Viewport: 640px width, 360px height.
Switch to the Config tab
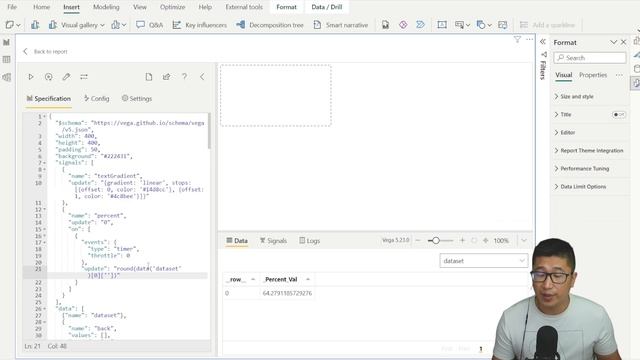pyautogui.click(x=96, y=99)
